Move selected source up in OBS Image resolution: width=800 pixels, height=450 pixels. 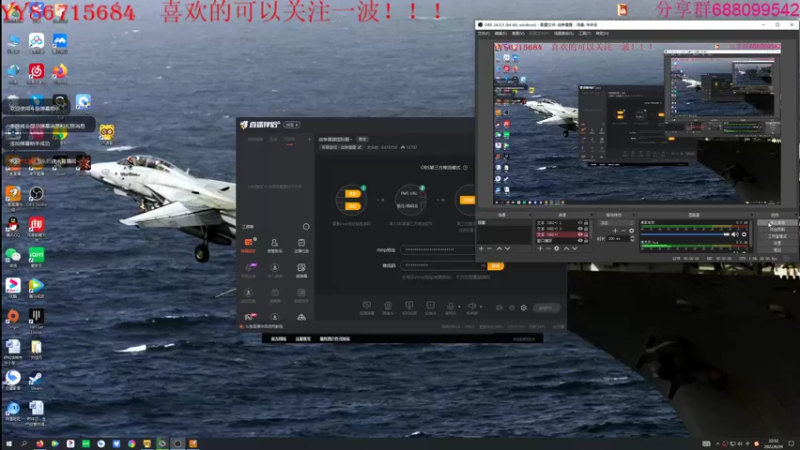566,248
